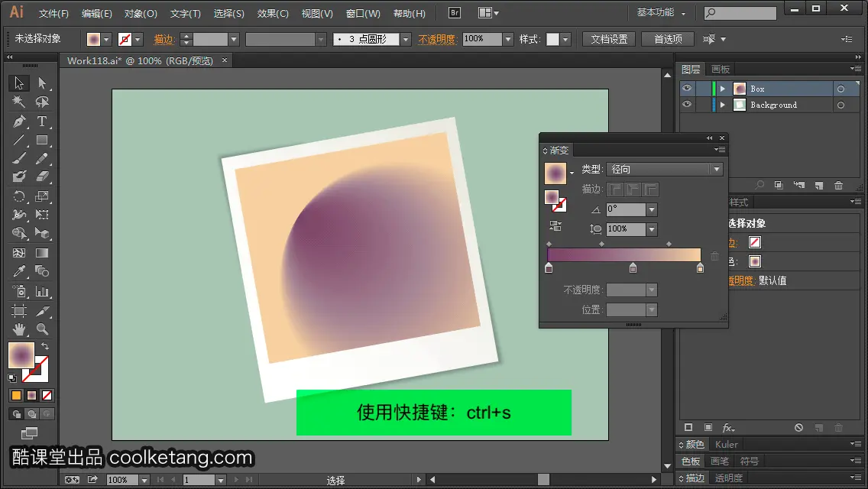Select the Blob Brush tool

(x=19, y=176)
